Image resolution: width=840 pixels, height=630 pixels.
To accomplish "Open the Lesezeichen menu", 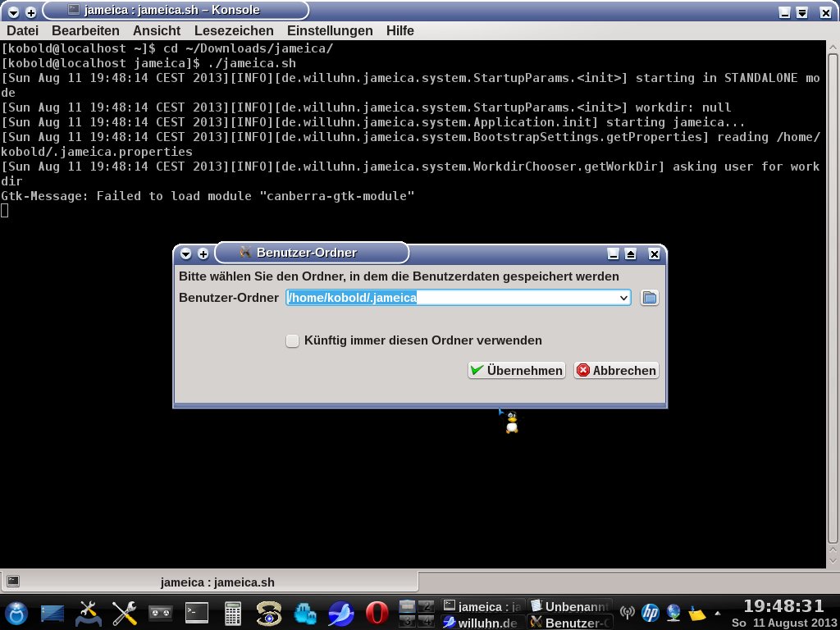I will click(x=234, y=30).
